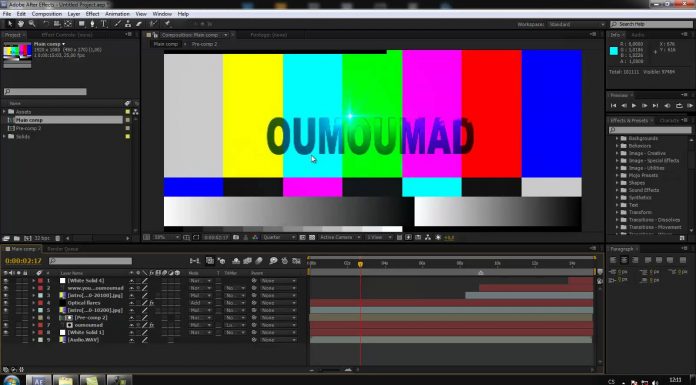Hide the White Solid 1 layer
This screenshot has width=696, height=385.
click(x=5, y=332)
